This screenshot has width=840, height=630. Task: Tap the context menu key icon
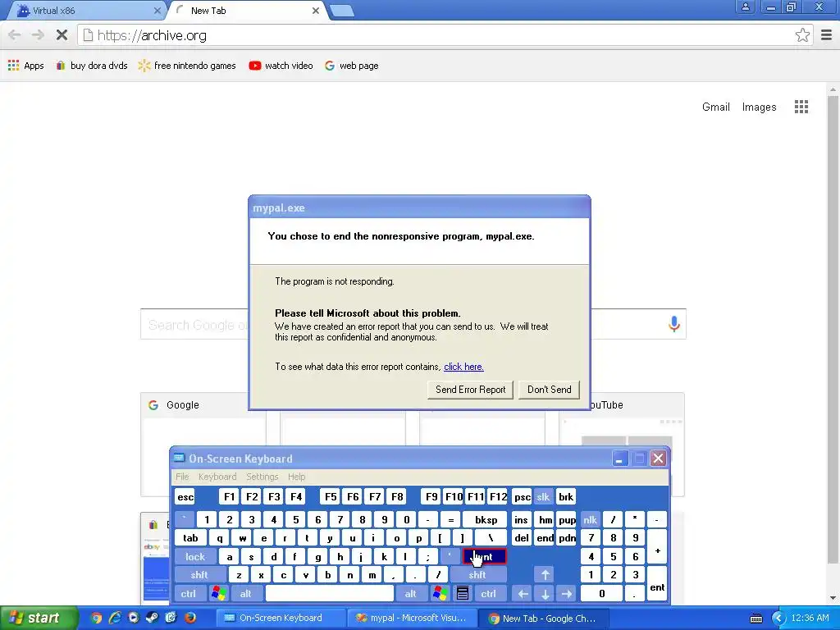pos(463,594)
